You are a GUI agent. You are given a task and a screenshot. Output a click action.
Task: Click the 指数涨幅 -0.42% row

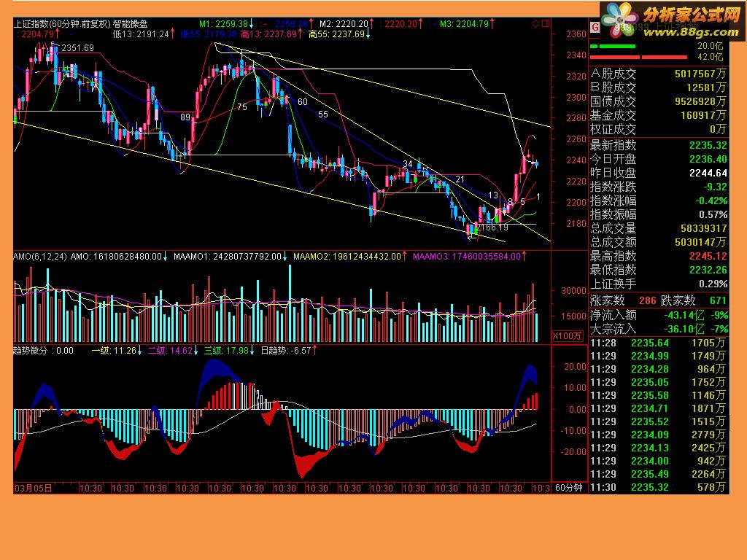point(659,201)
